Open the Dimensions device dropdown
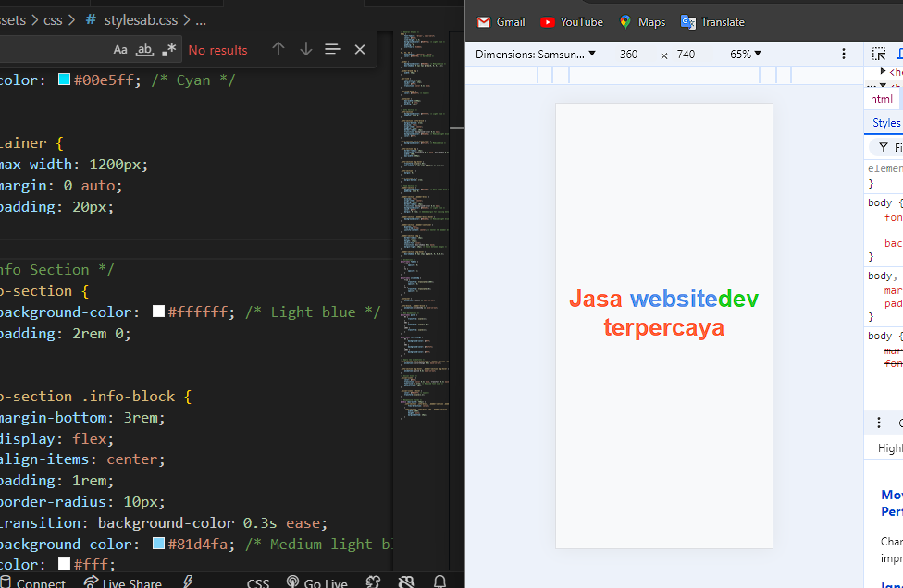The height and width of the screenshot is (588, 903). pyautogui.click(x=536, y=55)
